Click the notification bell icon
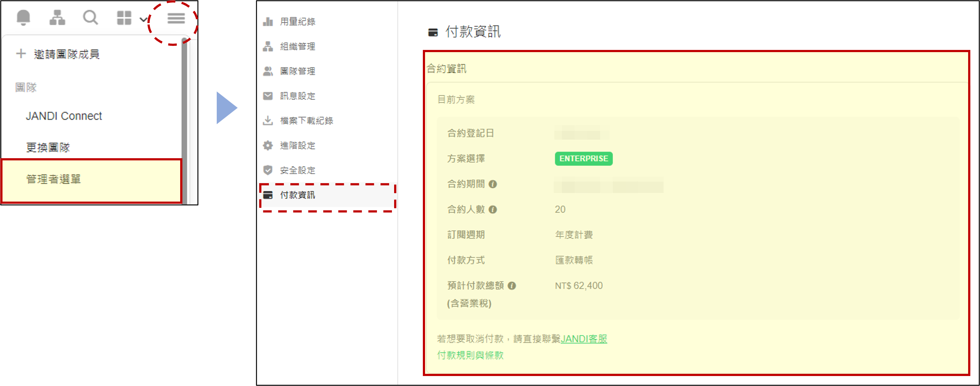The width and height of the screenshot is (980, 386). pyautogui.click(x=23, y=17)
